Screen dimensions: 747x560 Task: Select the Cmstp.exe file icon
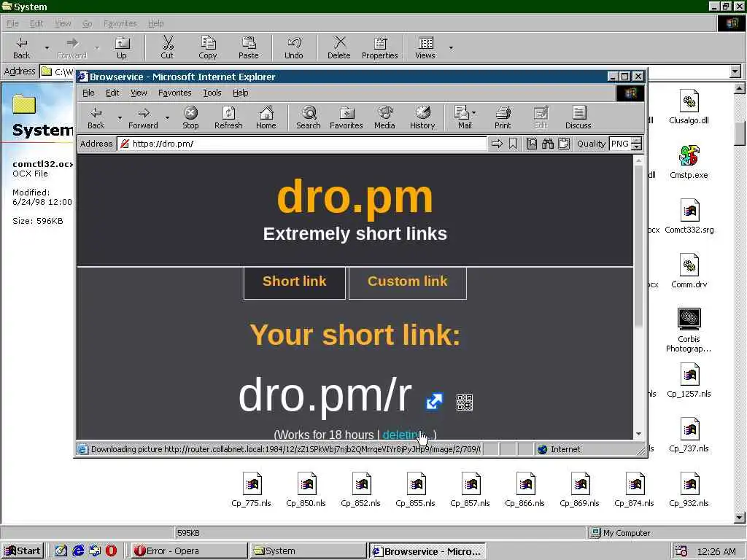(x=689, y=162)
